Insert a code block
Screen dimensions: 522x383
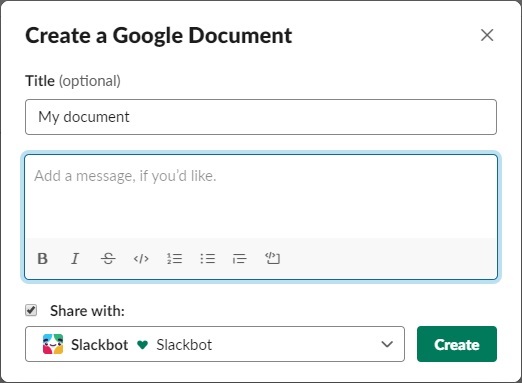[272, 259]
